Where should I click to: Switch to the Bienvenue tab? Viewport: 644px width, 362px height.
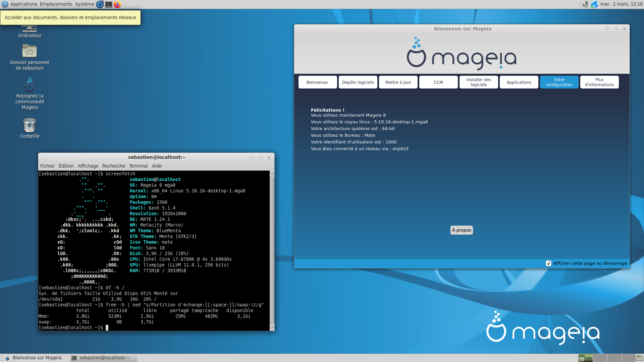tap(317, 82)
